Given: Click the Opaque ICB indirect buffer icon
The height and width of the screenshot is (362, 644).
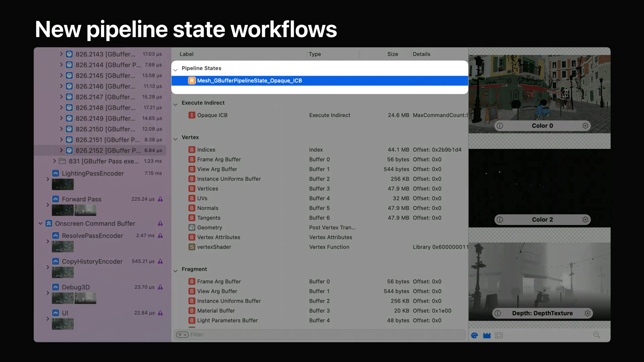Looking at the screenshot, I should click(x=192, y=115).
